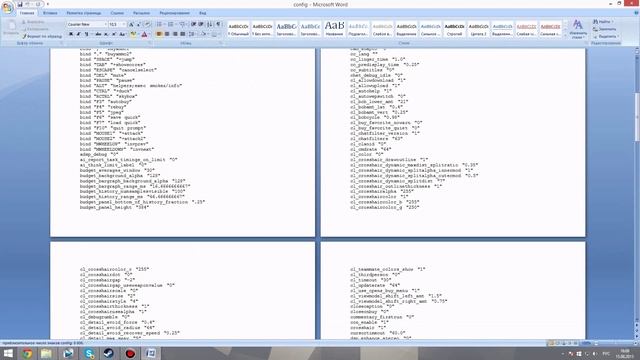The height and width of the screenshot is (360, 640).
Task: Open Change Styles (Изменить стили)
Action: click(578, 29)
